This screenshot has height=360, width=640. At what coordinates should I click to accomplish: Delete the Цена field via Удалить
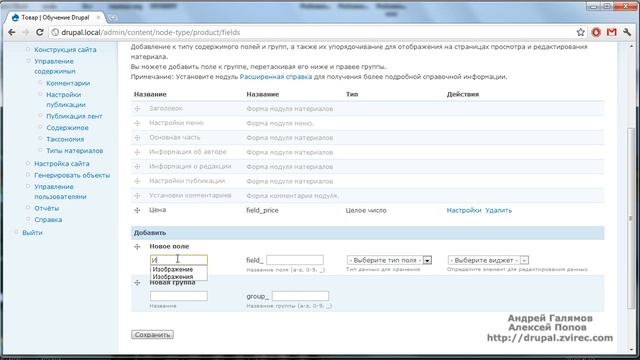coord(498,210)
